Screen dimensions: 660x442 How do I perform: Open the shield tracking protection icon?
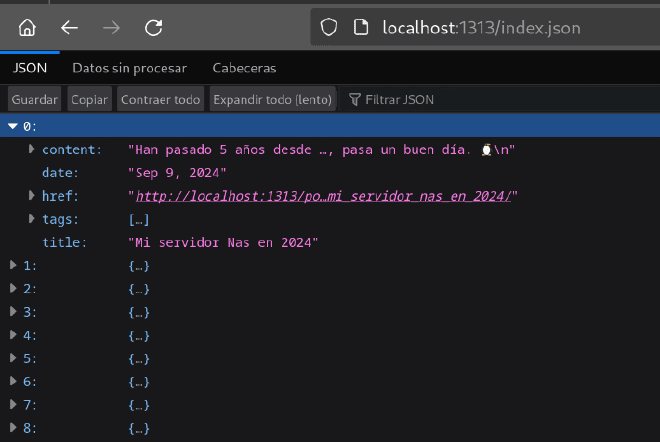(x=329, y=27)
